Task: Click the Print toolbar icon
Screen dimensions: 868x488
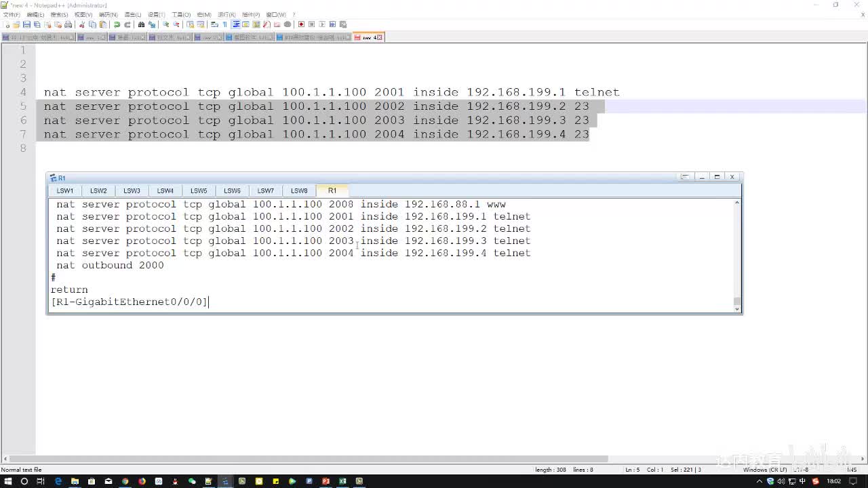Action: point(68,24)
